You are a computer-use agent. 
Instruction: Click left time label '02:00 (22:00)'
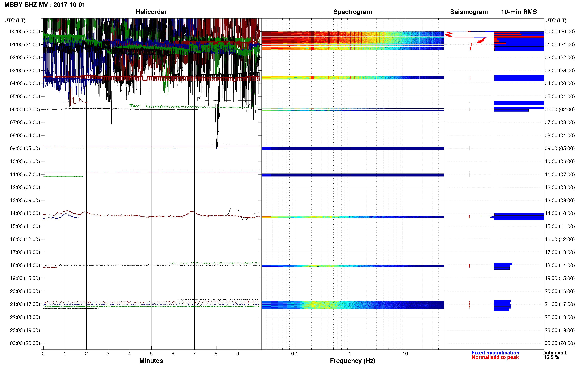click(25, 57)
